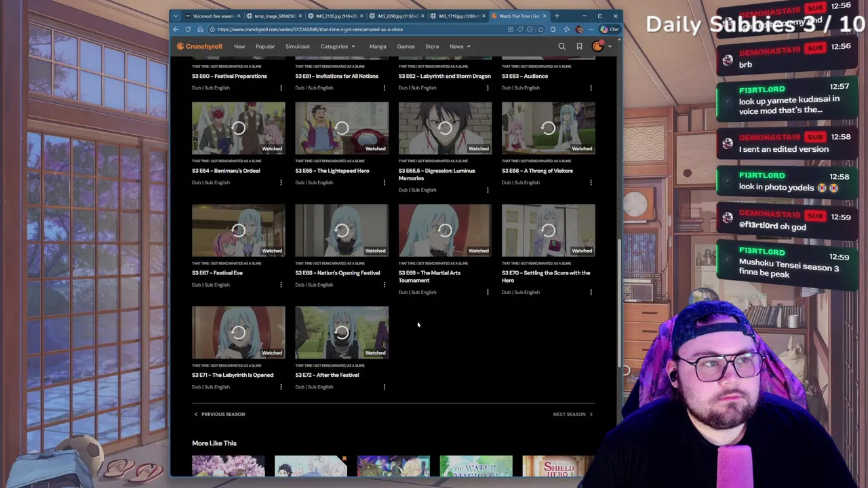
Task: Open the browser tab list dropdown
Action: (176, 16)
